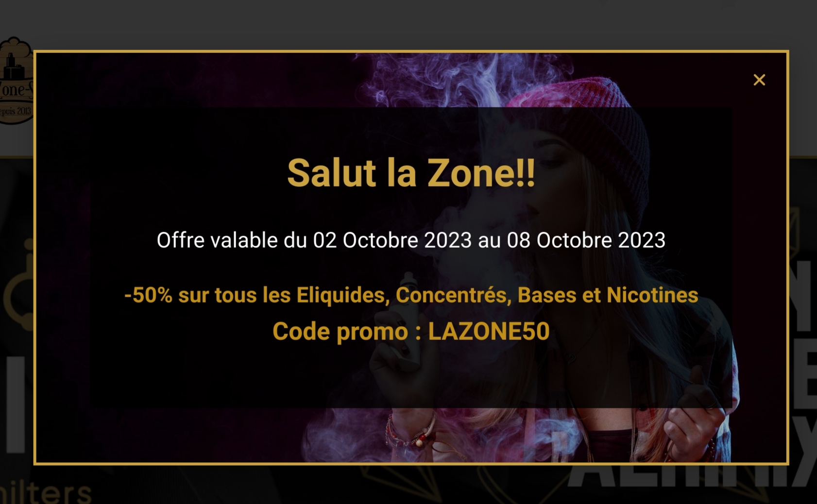This screenshot has height=504, width=817.
Task: Click the Zone logo behind the popup
Action: tap(16, 81)
